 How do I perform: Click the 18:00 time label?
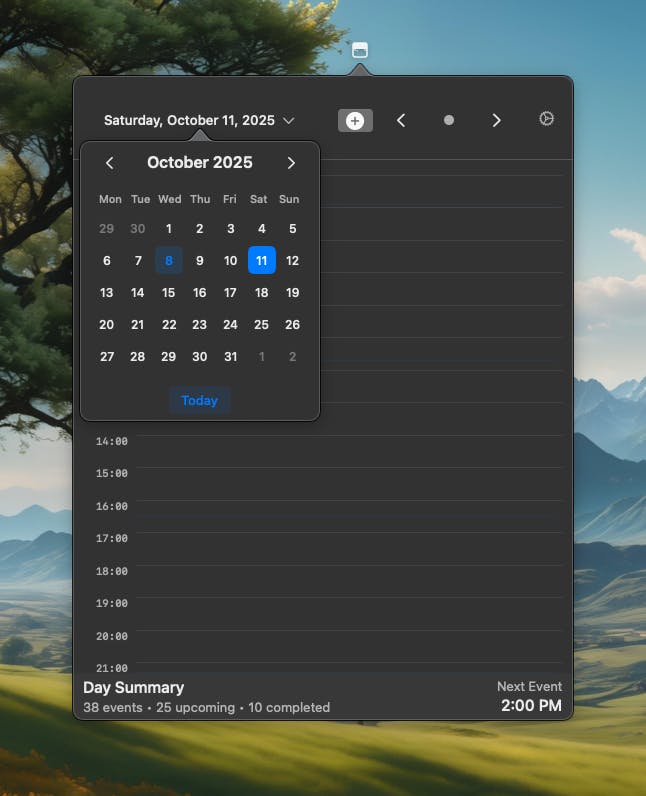click(112, 571)
